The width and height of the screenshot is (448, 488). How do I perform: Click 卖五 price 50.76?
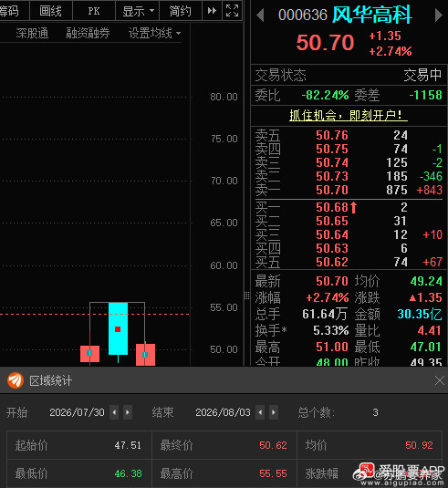click(332, 135)
